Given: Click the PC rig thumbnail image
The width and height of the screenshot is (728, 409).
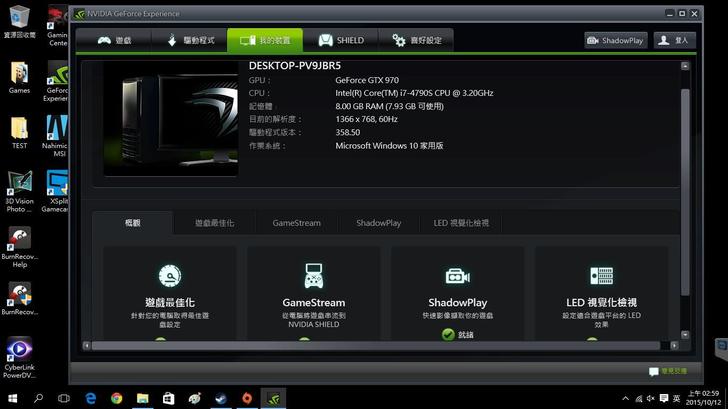Looking at the screenshot, I should coord(171,118).
